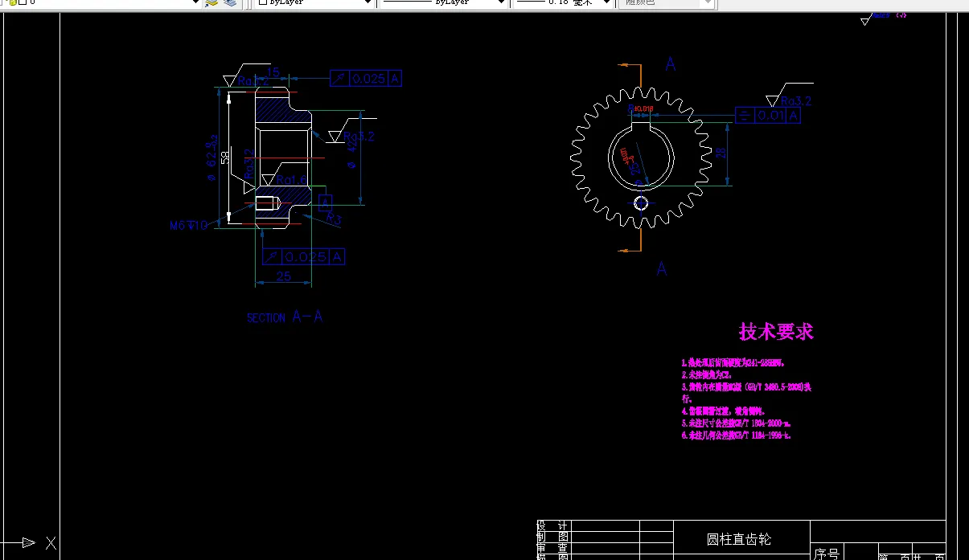Click the layer previous toolbar icon
This screenshot has height=560, width=969.
click(212, 3)
